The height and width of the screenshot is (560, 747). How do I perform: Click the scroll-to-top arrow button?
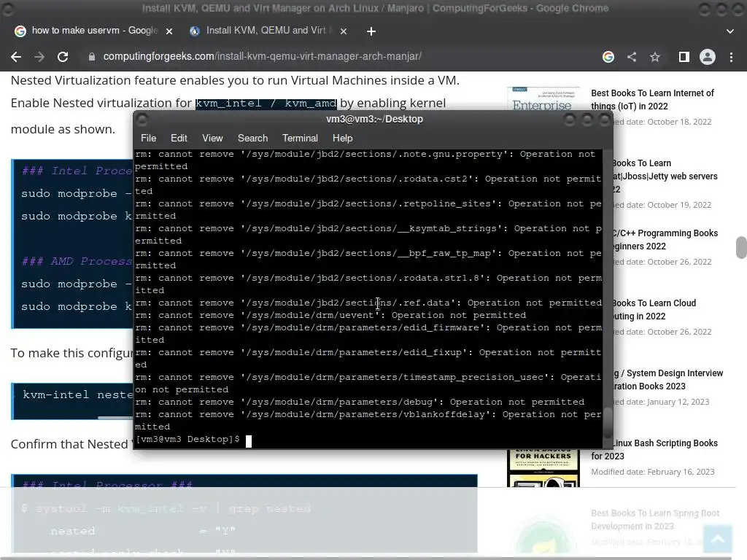[718, 539]
